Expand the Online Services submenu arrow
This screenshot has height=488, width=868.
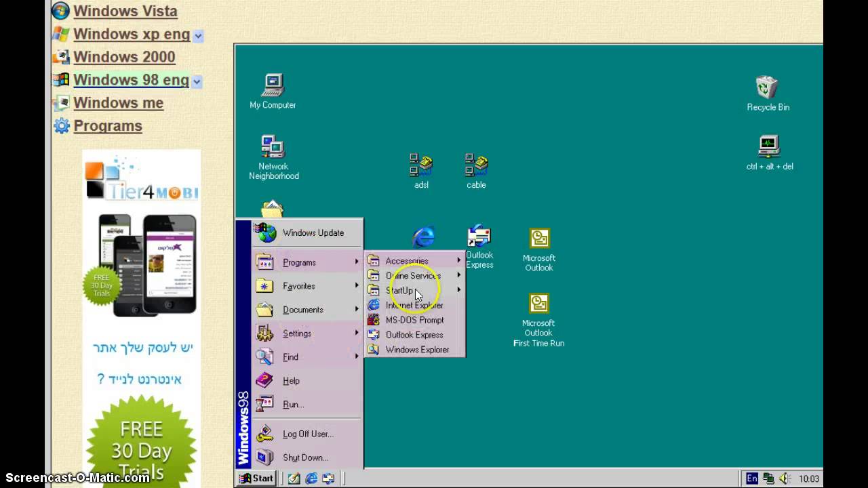(x=459, y=275)
